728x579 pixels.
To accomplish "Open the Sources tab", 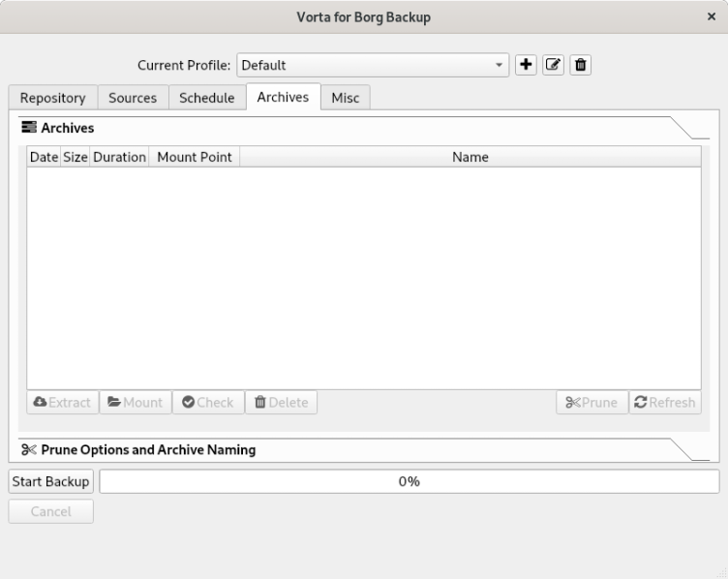I will [133, 98].
